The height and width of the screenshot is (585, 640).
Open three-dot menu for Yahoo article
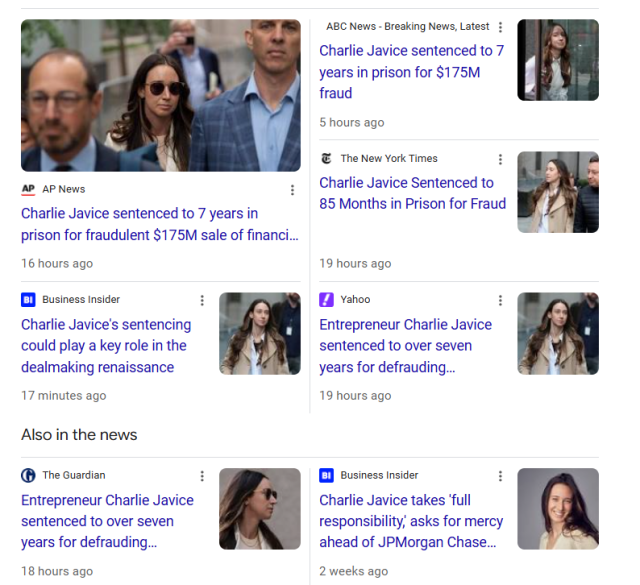(x=500, y=300)
